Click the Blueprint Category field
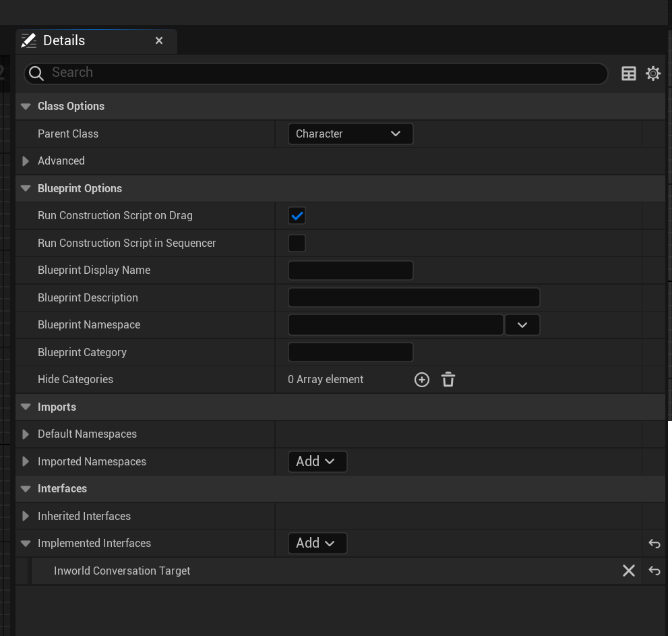 pos(350,352)
